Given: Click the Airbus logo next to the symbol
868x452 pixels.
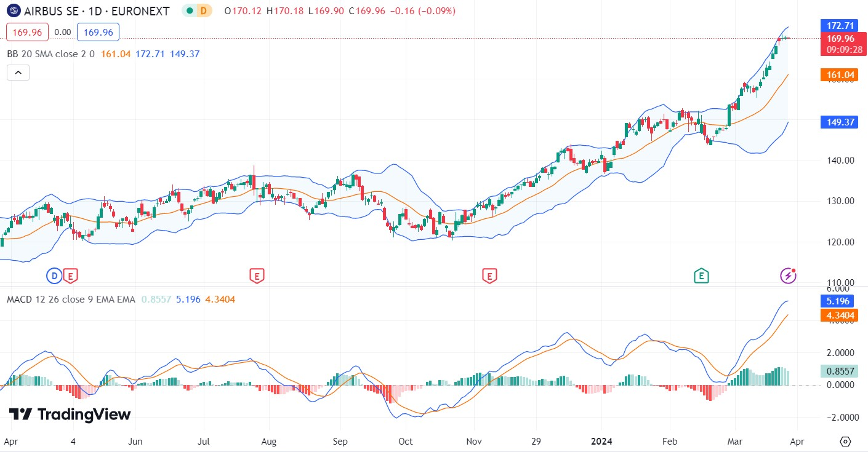Looking at the screenshot, I should point(13,11).
